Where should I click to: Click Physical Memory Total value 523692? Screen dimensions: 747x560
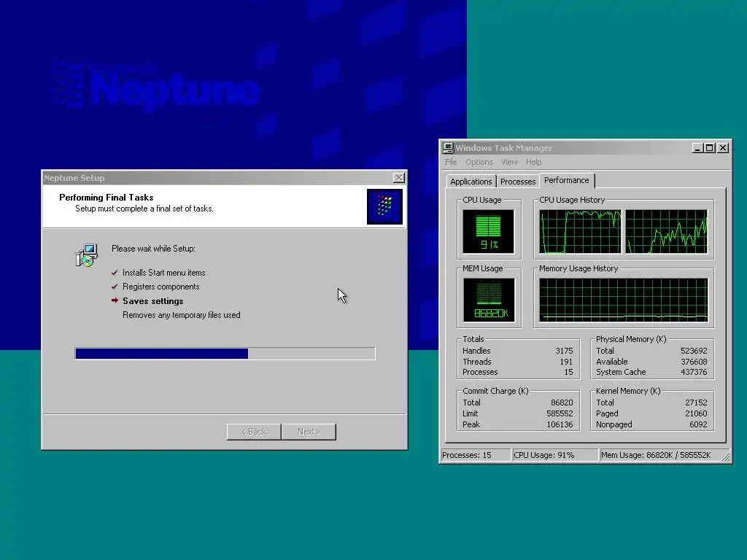click(x=694, y=351)
